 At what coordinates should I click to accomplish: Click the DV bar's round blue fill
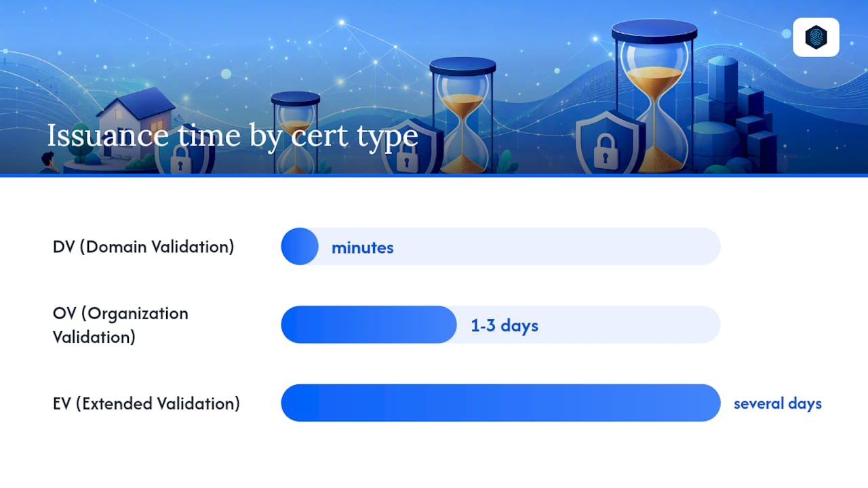coord(300,246)
